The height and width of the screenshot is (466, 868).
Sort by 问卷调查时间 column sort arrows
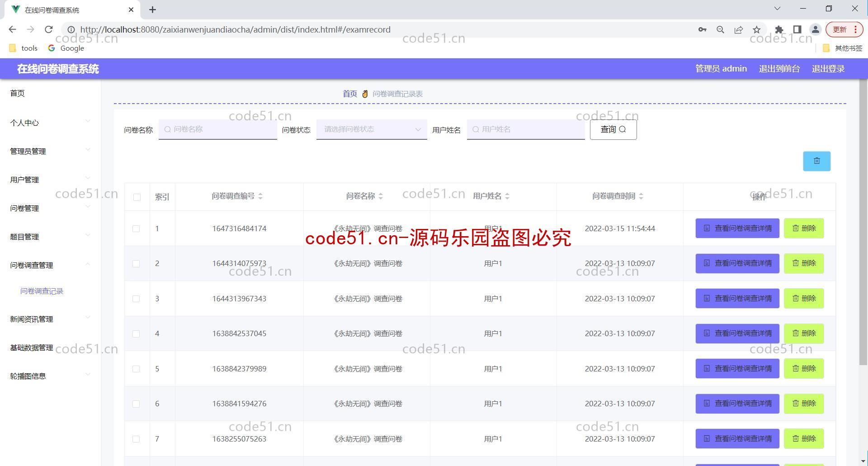(641, 196)
